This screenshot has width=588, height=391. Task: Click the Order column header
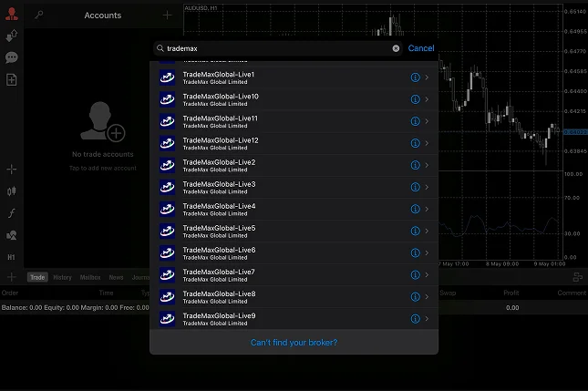10,293
